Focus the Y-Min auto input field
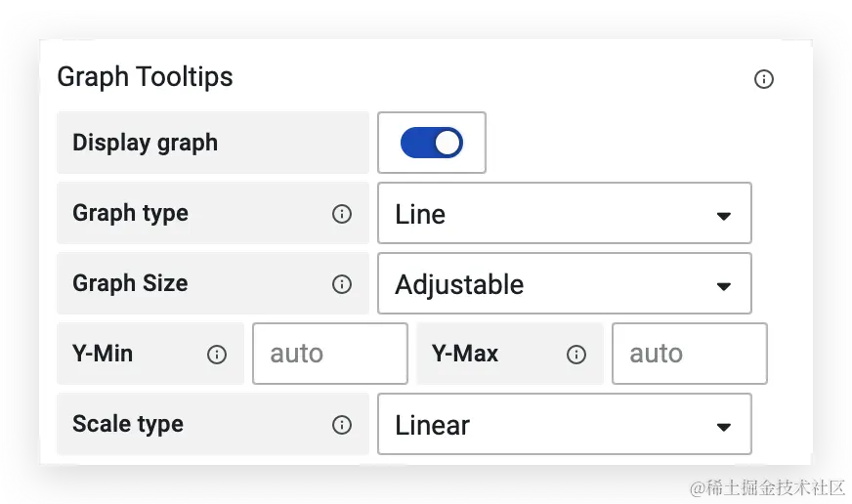 coord(330,354)
